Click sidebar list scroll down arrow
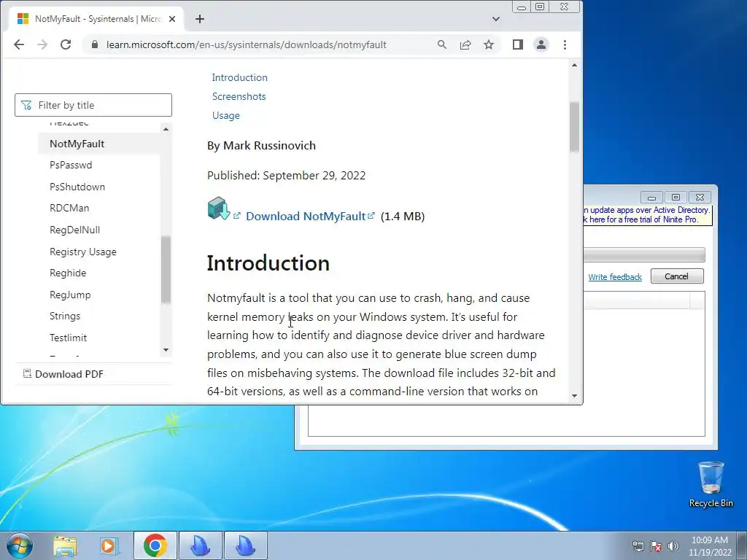The width and height of the screenshot is (747, 560). point(166,350)
